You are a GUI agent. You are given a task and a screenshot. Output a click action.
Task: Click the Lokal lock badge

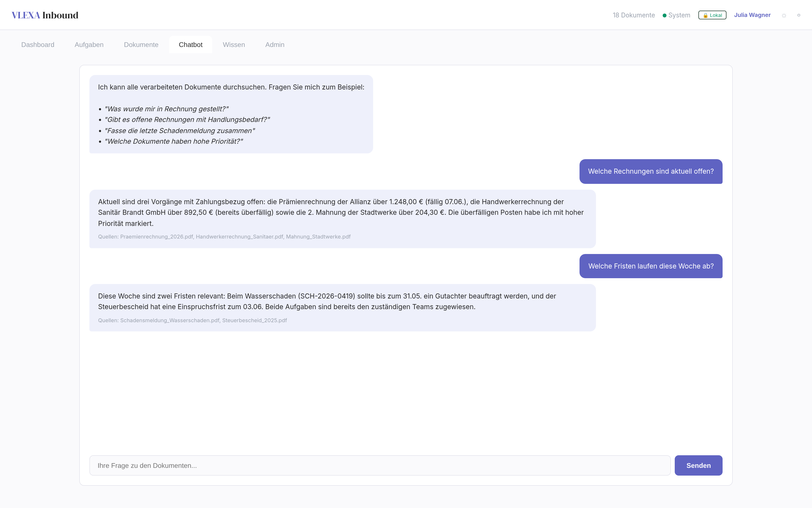point(712,15)
